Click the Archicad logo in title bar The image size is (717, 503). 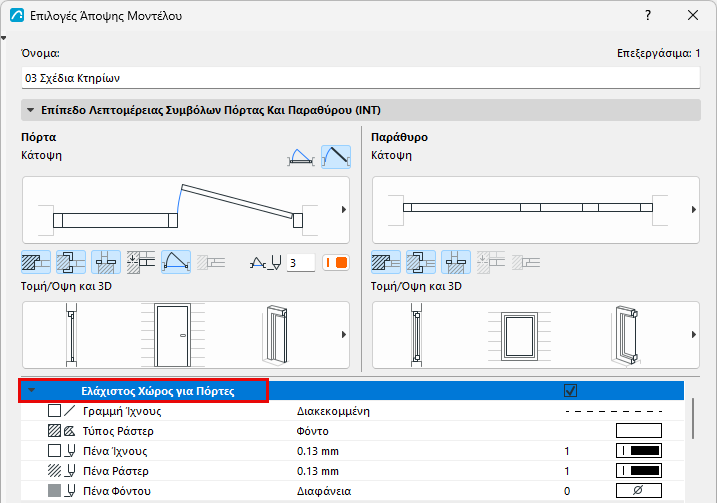point(17,16)
